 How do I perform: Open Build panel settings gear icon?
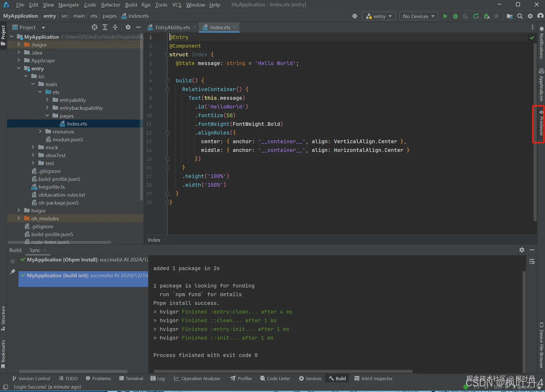point(522,250)
